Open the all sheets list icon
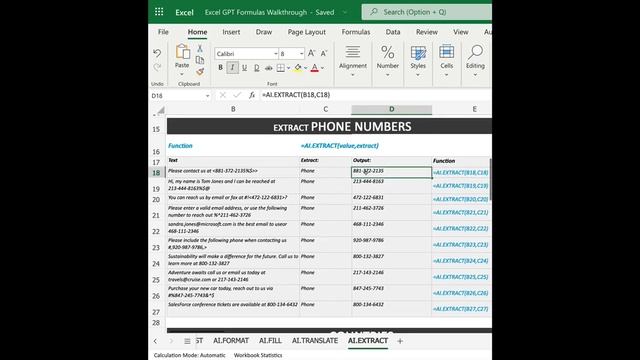This screenshot has width=640, height=360. click(187, 341)
